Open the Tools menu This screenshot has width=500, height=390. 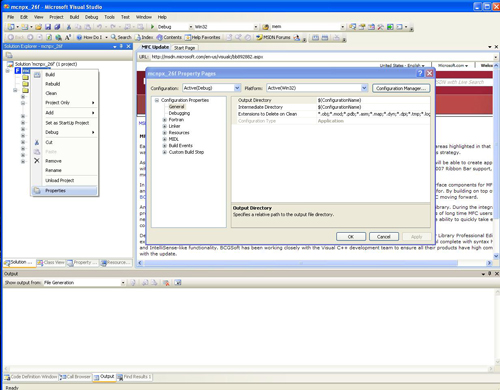109,17
